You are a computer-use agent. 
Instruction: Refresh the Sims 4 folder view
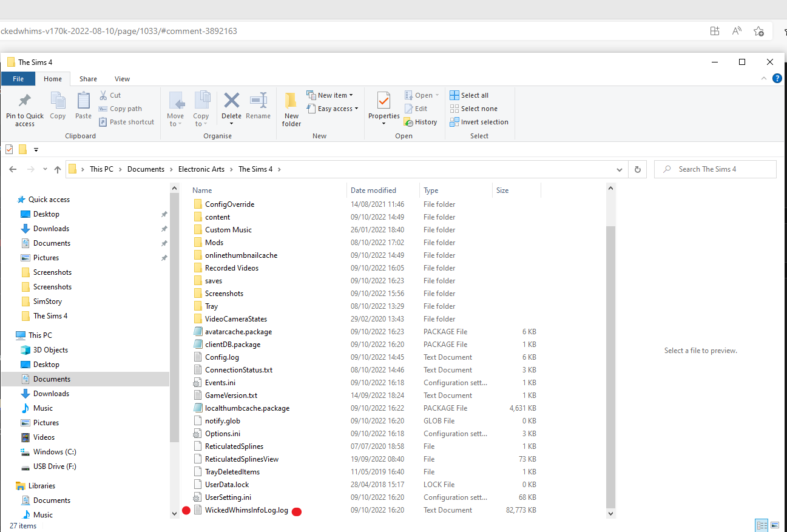637,169
